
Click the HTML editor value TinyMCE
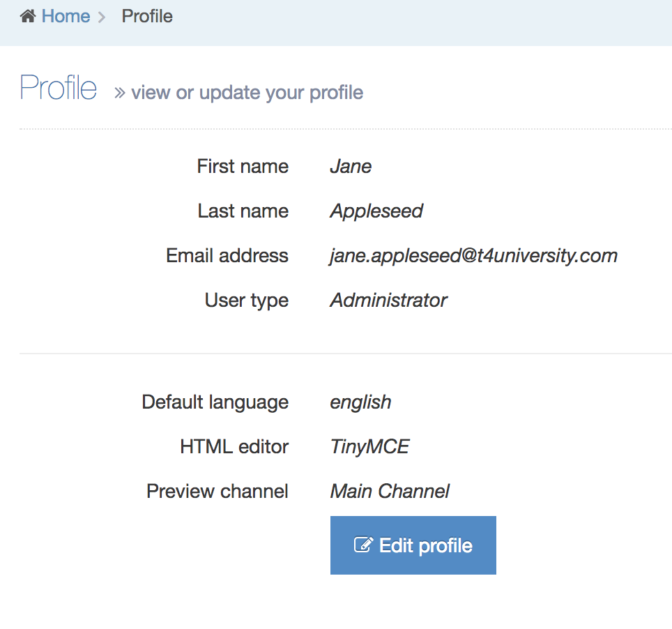369,447
